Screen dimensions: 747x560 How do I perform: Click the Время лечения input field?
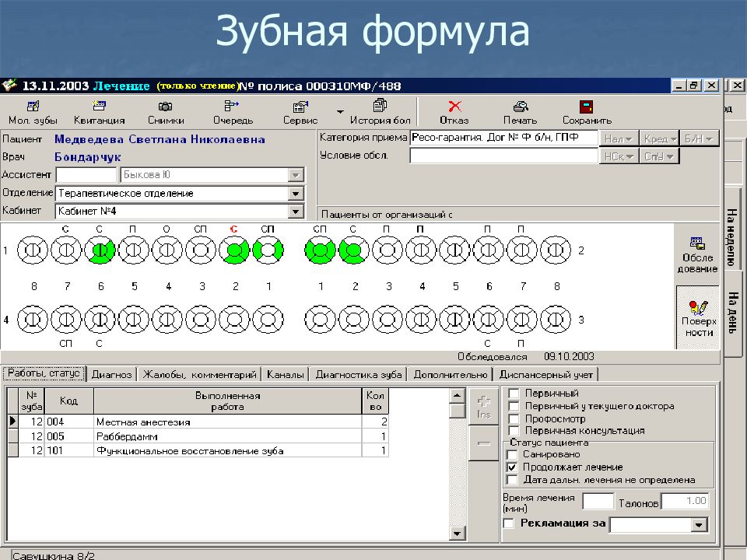tap(598, 501)
